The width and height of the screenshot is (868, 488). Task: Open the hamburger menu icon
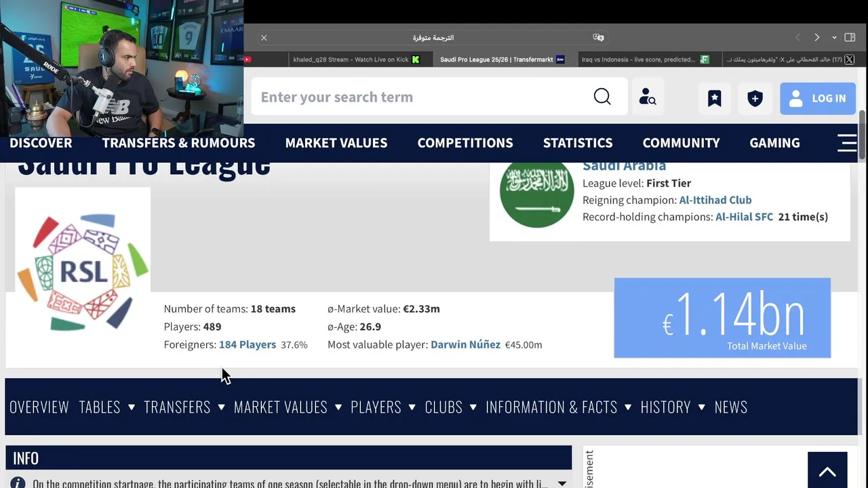click(x=847, y=143)
